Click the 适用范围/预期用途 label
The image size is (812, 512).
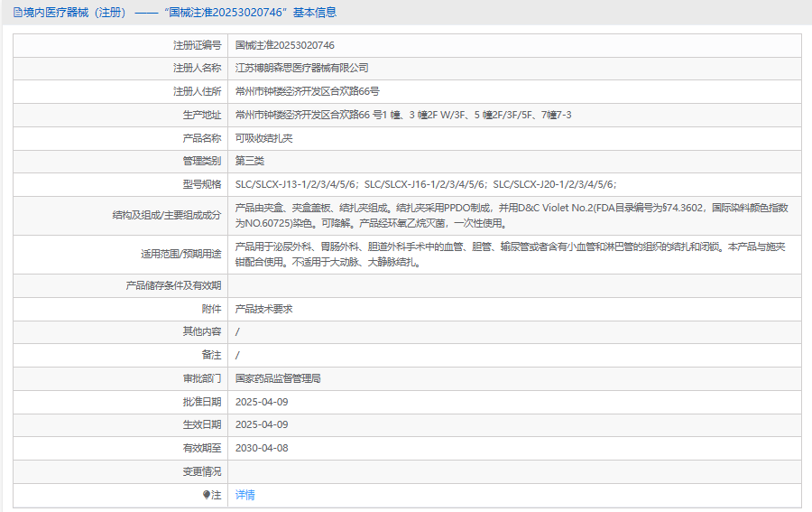click(181, 254)
